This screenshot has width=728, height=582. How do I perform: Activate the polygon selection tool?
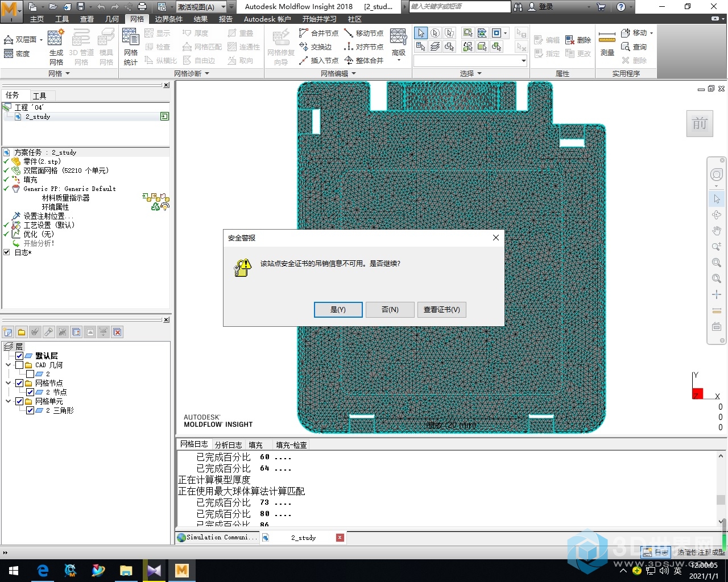point(449,33)
